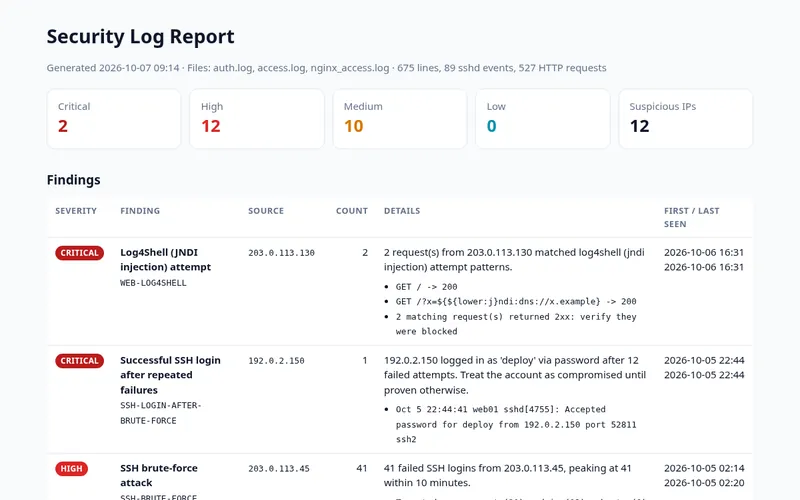Click source IP 203.0.113.130

(x=281, y=253)
